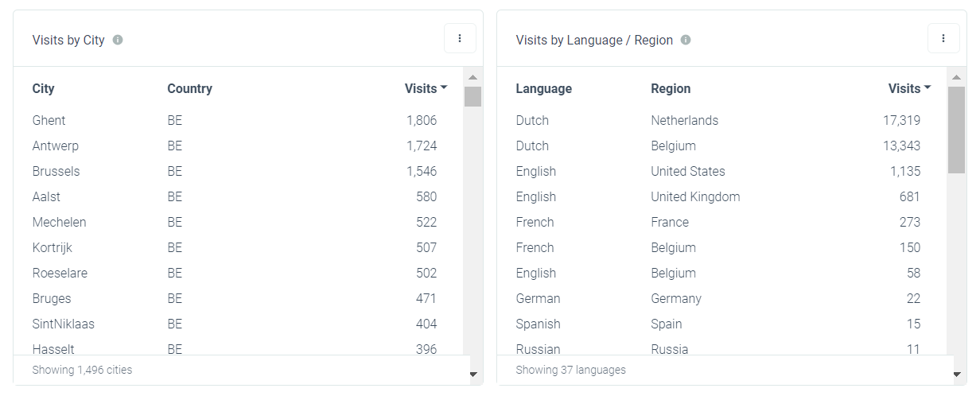
Task: Click the City column header
Action: (44, 88)
